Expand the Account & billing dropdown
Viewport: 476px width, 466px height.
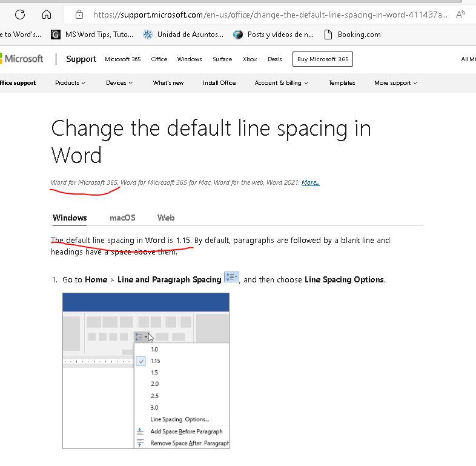[282, 83]
